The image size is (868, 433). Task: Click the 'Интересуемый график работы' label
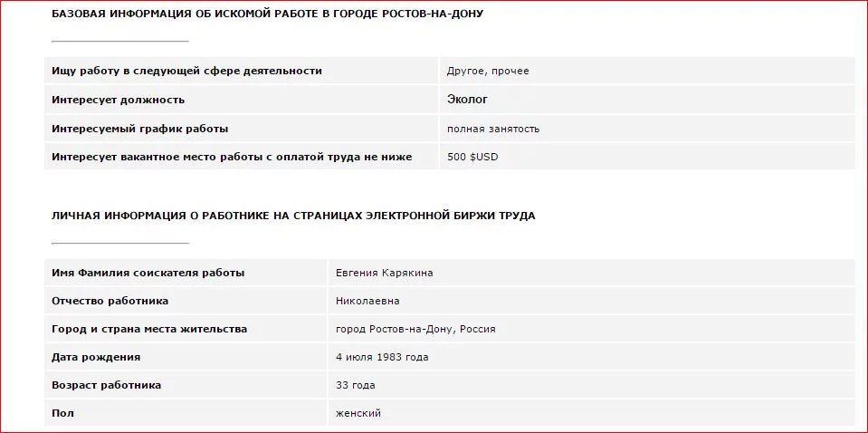[x=139, y=129]
